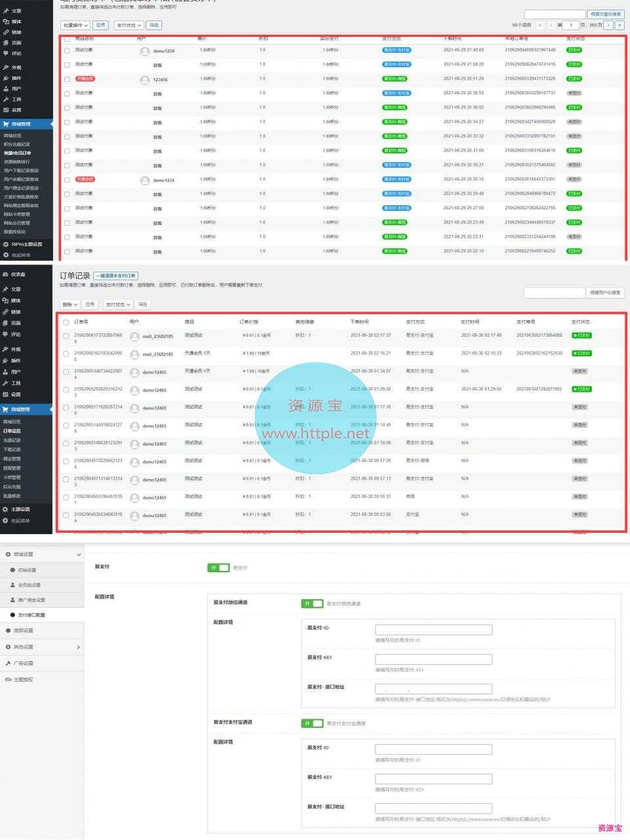
Task: Click the 主题授权 license icon
Action: (x=9, y=679)
